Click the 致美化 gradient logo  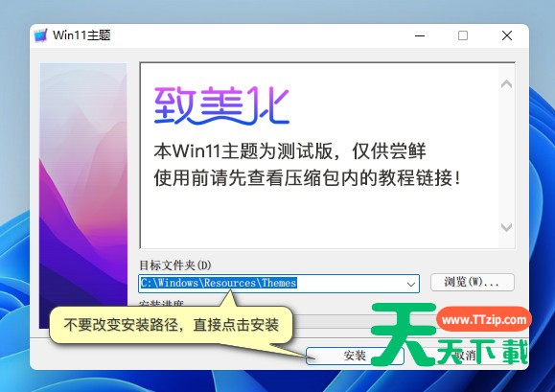(222, 105)
